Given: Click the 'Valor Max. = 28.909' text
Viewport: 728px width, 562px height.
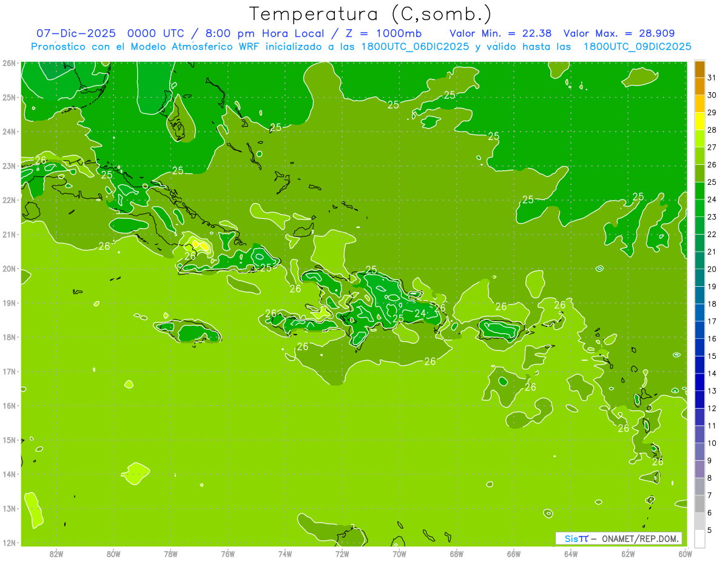Looking at the screenshot, I should [619, 33].
